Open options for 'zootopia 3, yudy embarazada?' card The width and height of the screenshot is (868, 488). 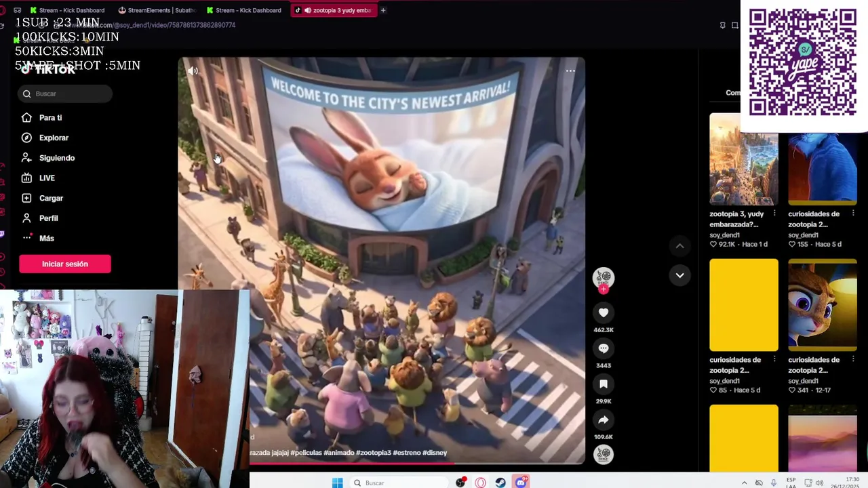coord(774,213)
